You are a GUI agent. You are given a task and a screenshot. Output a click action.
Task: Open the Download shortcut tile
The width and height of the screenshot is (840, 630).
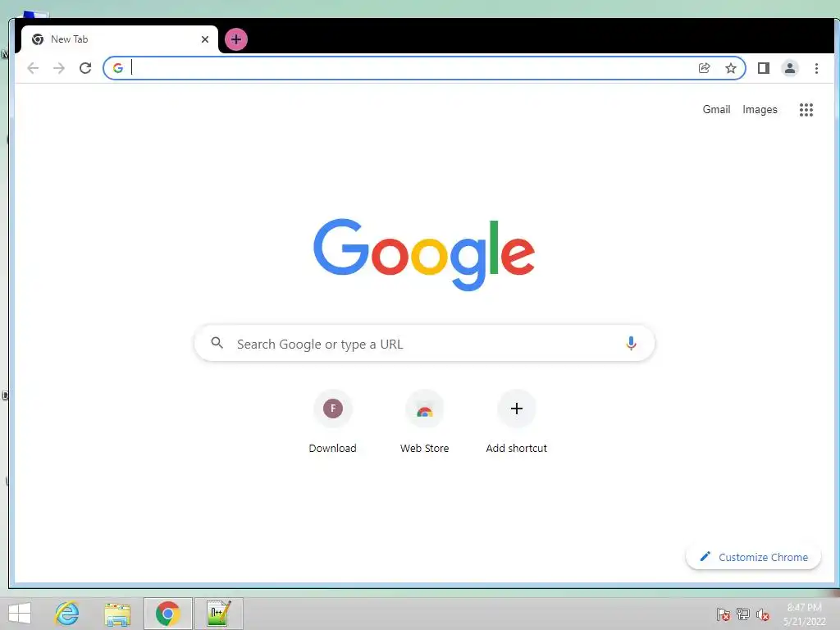pyautogui.click(x=333, y=409)
